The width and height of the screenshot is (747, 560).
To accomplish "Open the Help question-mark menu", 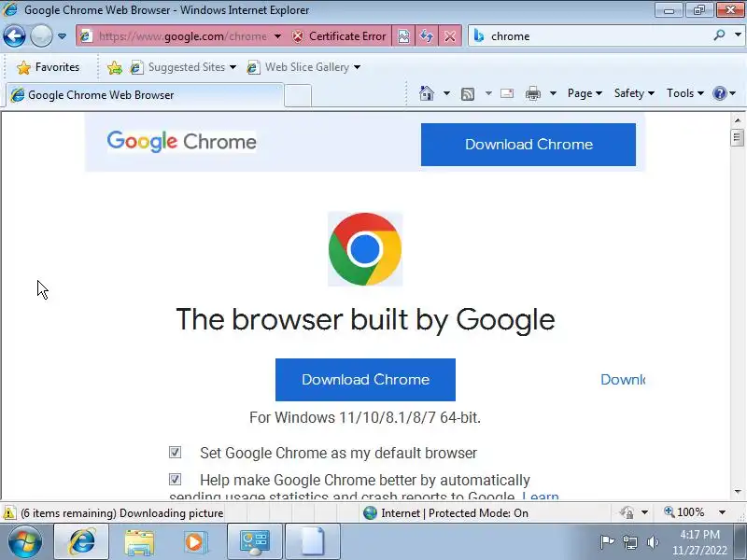I will (725, 93).
